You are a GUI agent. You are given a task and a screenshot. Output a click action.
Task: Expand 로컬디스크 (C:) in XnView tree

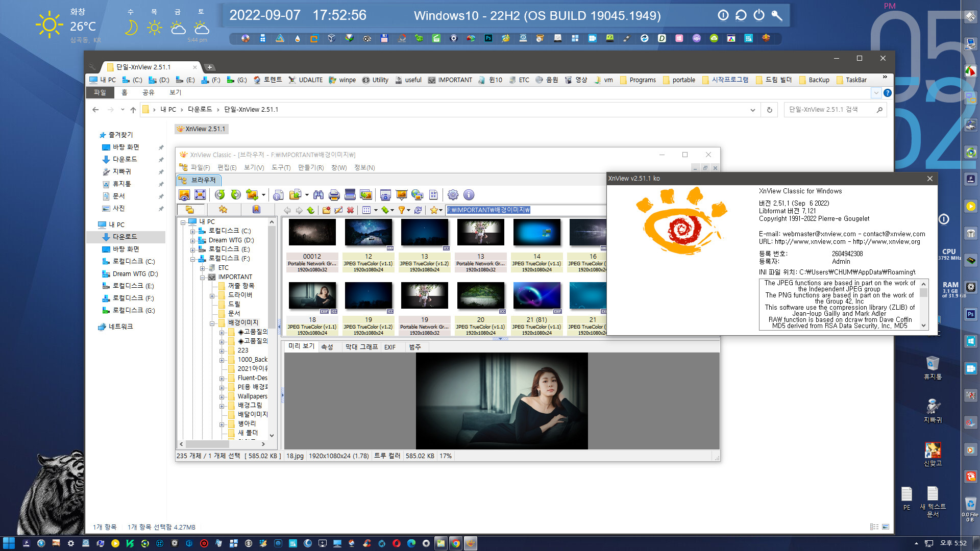point(193,231)
